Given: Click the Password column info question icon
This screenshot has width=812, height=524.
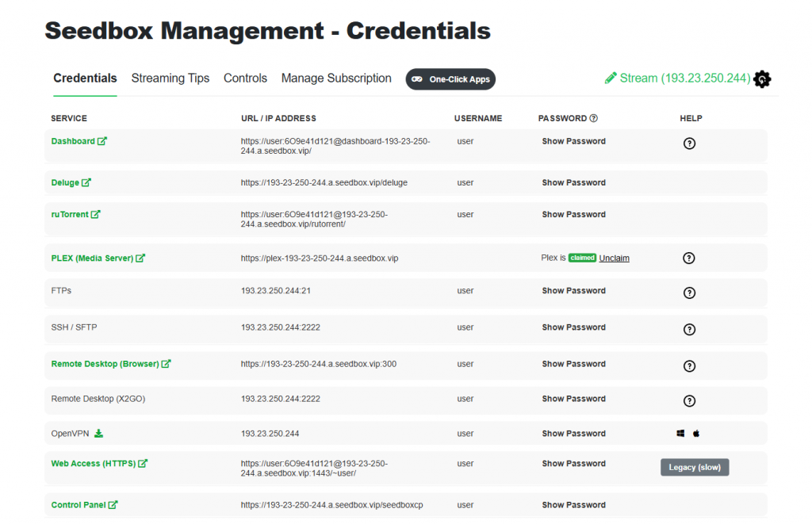Looking at the screenshot, I should point(593,118).
